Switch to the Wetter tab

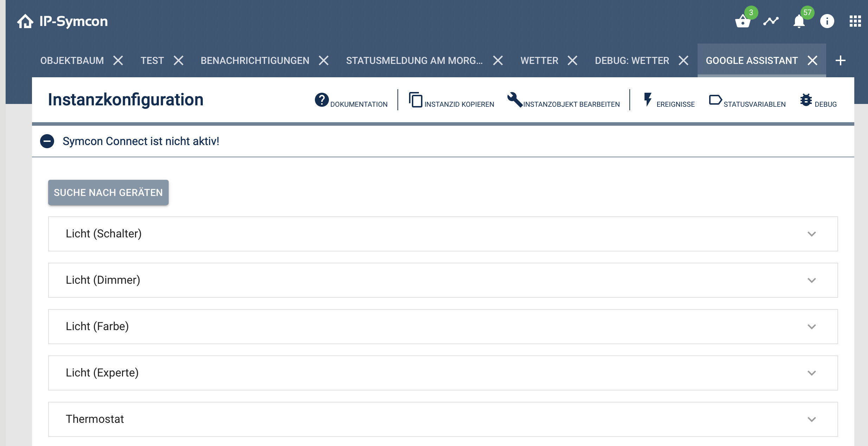coord(539,60)
